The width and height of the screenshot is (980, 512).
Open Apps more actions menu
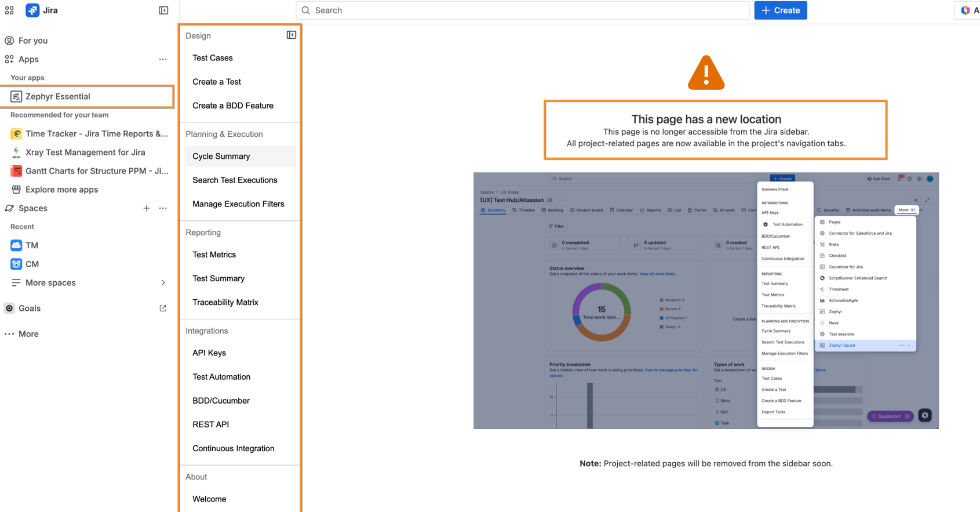point(163,59)
